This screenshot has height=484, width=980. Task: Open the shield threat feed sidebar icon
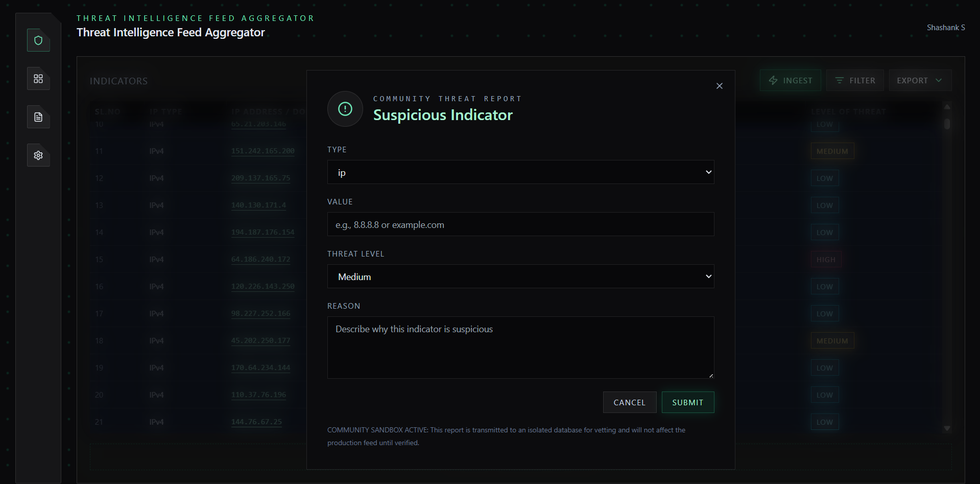(x=38, y=40)
